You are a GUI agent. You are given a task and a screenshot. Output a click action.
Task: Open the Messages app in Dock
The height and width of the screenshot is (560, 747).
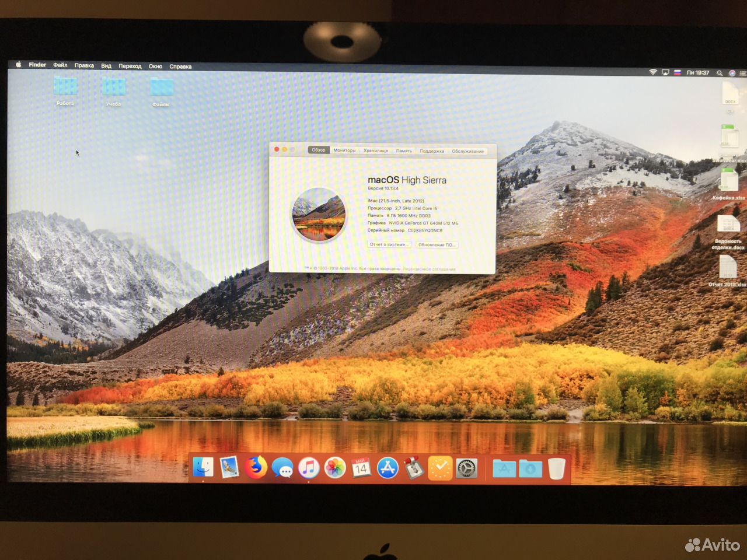282,468
